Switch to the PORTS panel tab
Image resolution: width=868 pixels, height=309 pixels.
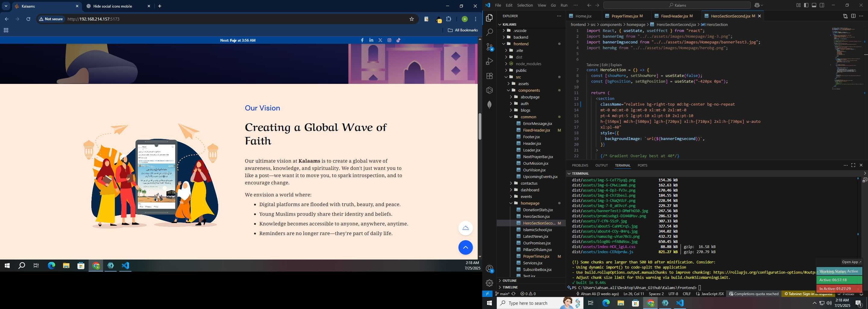click(642, 165)
